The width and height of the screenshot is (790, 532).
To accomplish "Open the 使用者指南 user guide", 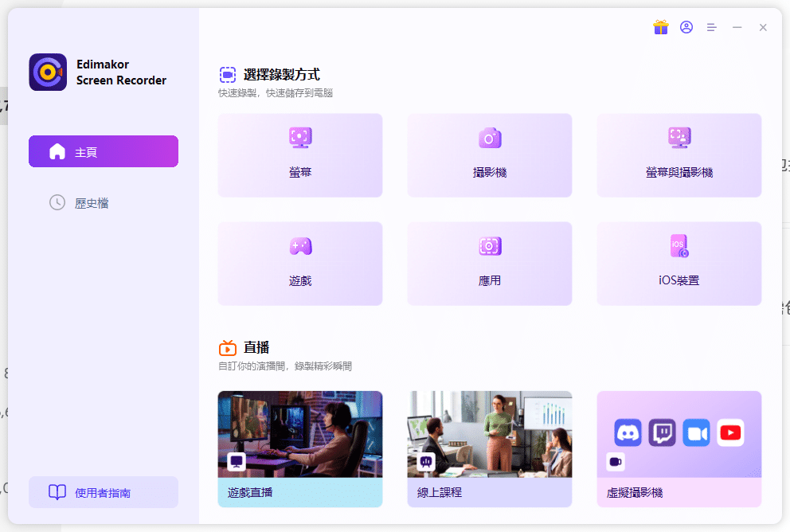I will pos(104,492).
